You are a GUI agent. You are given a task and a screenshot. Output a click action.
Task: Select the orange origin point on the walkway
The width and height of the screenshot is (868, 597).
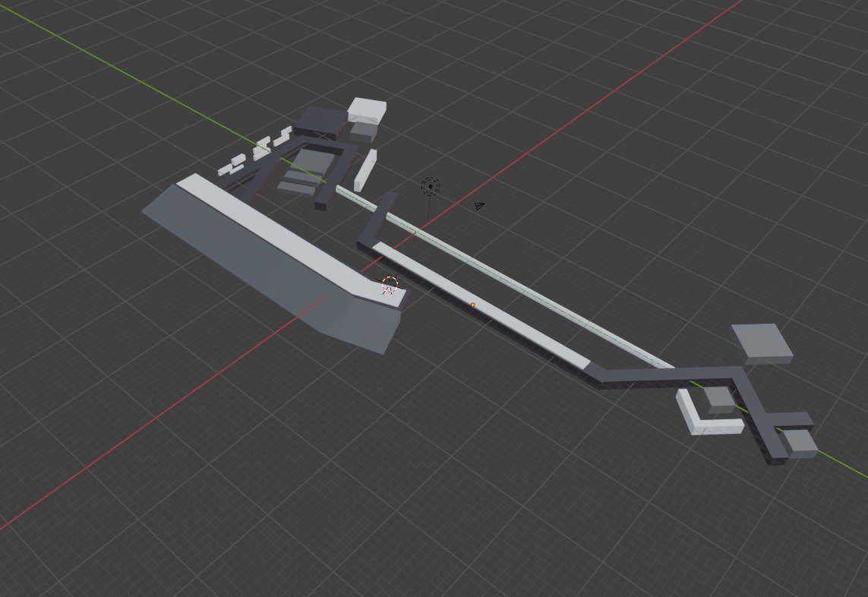pyautogui.click(x=472, y=305)
